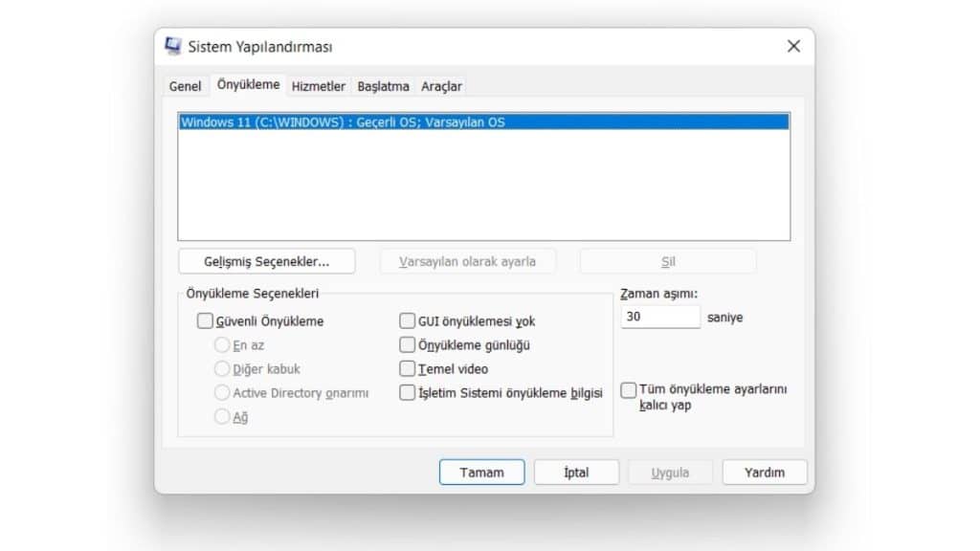Select Active Directory onarımı mode
Screen dimensions: 980x551
(x=222, y=392)
